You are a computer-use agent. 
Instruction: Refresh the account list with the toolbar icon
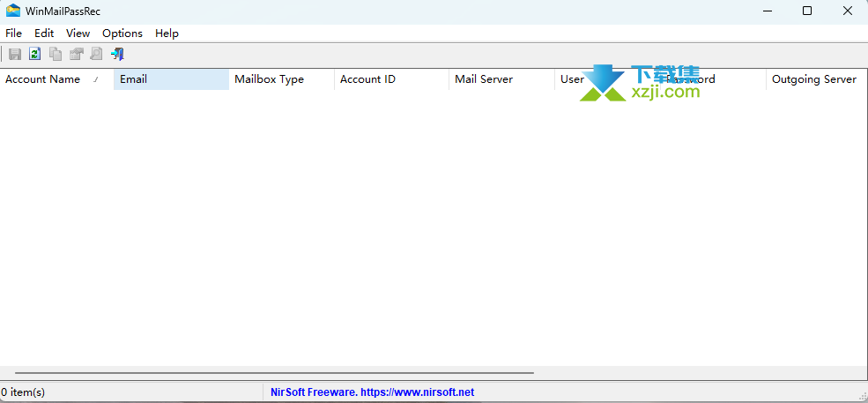[35, 54]
